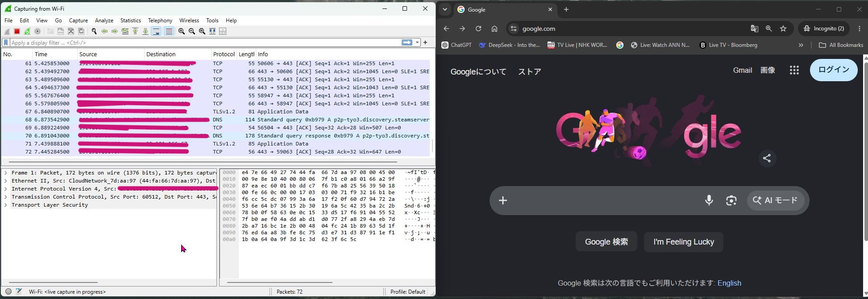Open Find a packet magnifier tool
Viewport: 868px width, 299px height.
(94, 31)
